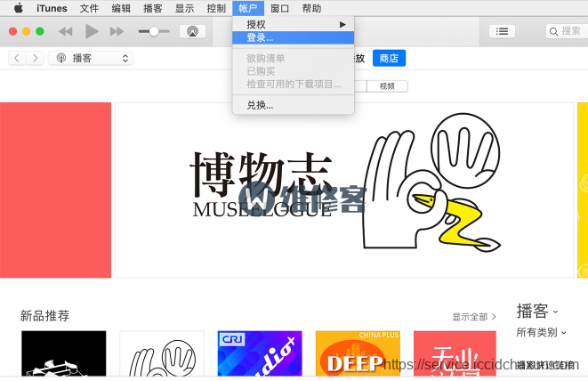Click the play button
This screenshot has height=381, width=588.
tap(92, 31)
